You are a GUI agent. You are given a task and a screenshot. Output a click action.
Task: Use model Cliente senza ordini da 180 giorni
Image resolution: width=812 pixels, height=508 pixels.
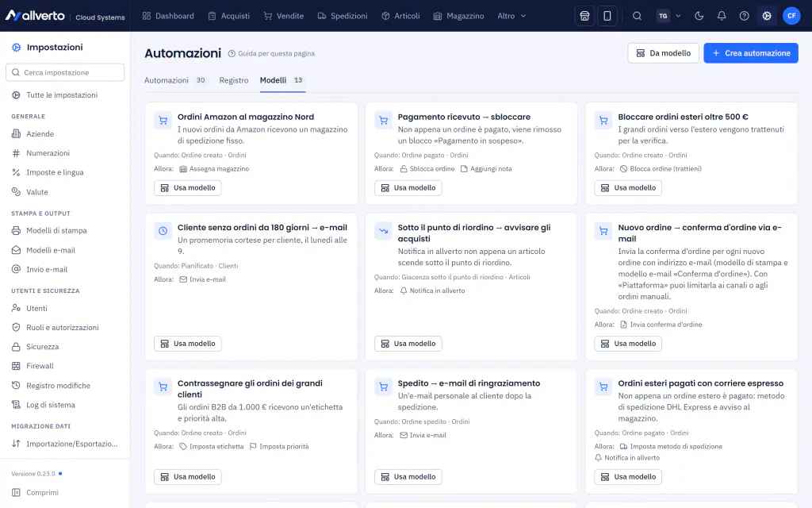coord(187,343)
